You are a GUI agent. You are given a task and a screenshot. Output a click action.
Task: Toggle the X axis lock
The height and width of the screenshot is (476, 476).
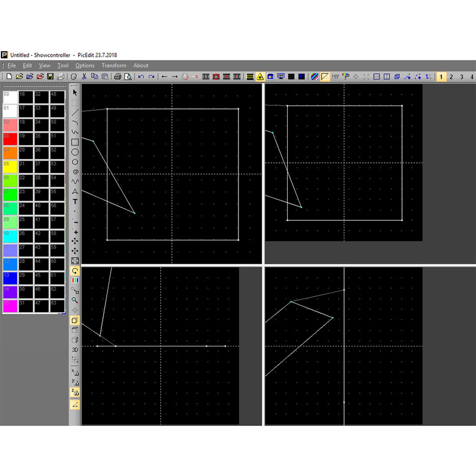[x=75, y=372]
